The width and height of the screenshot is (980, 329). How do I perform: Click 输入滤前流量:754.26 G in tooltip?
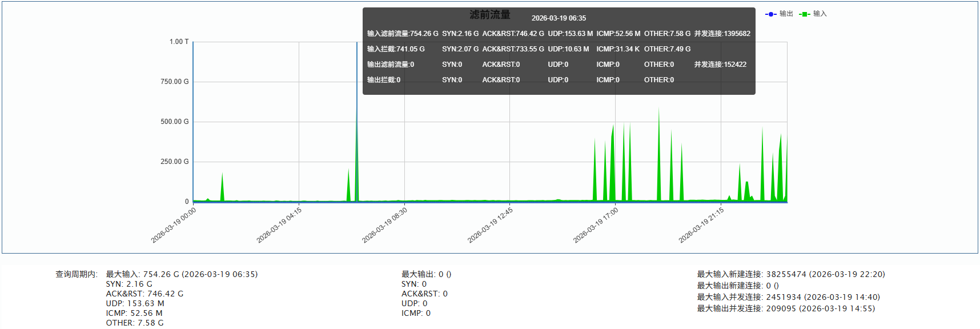coord(403,34)
